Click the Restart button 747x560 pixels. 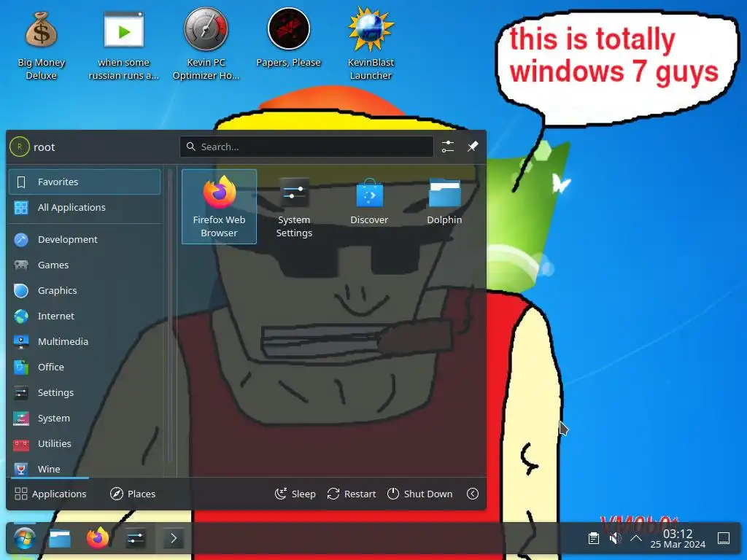pyautogui.click(x=352, y=494)
